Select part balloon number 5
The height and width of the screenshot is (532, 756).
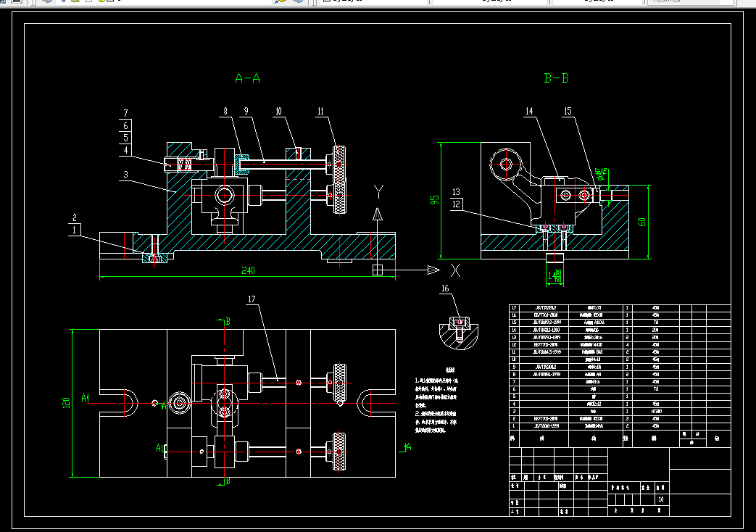pyautogui.click(x=125, y=138)
